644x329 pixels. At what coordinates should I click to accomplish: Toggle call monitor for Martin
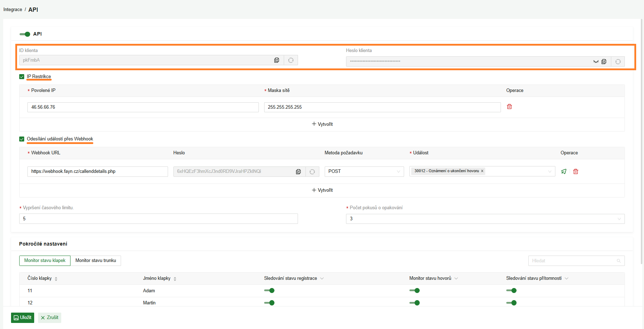[x=414, y=303]
